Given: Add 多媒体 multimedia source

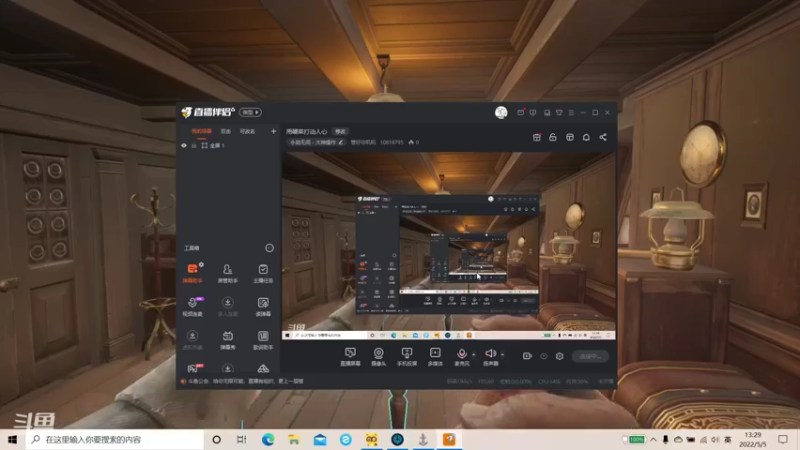Looking at the screenshot, I should click(435, 357).
